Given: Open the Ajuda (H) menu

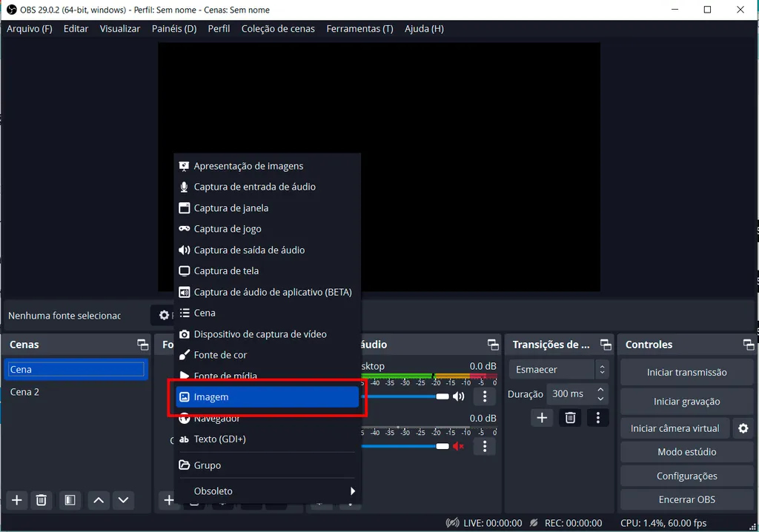Looking at the screenshot, I should pyautogui.click(x=424, y=29).
